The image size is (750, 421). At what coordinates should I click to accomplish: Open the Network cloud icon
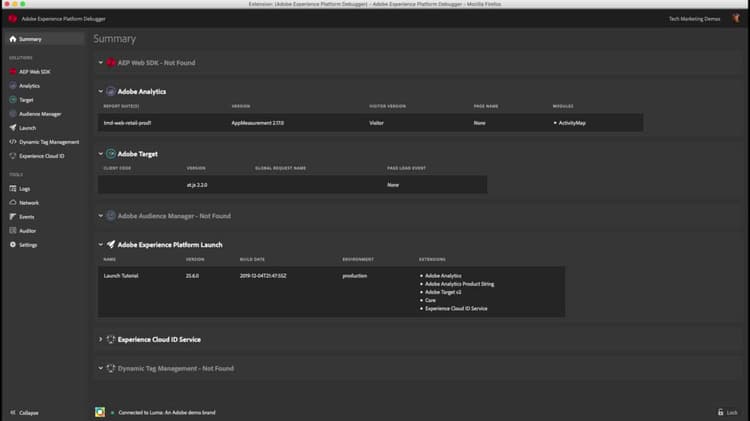coord(13,202)
